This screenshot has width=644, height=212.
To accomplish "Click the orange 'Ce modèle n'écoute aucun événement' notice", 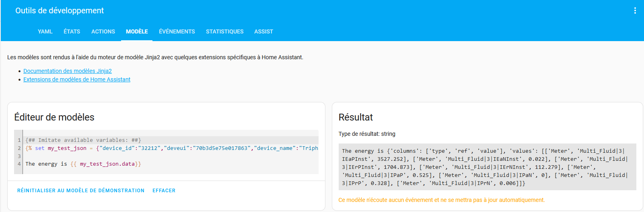I will [441, 200].
